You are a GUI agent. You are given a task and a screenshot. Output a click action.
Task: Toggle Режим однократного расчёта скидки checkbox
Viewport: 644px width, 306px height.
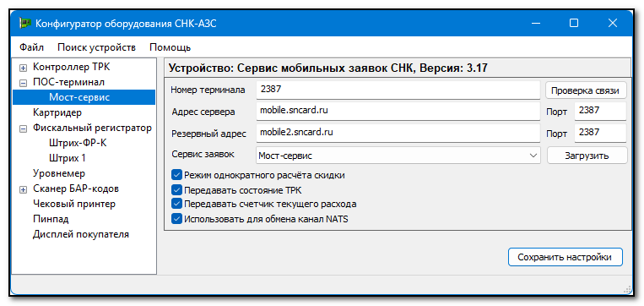pyautogui.click(x=176, y=175)
